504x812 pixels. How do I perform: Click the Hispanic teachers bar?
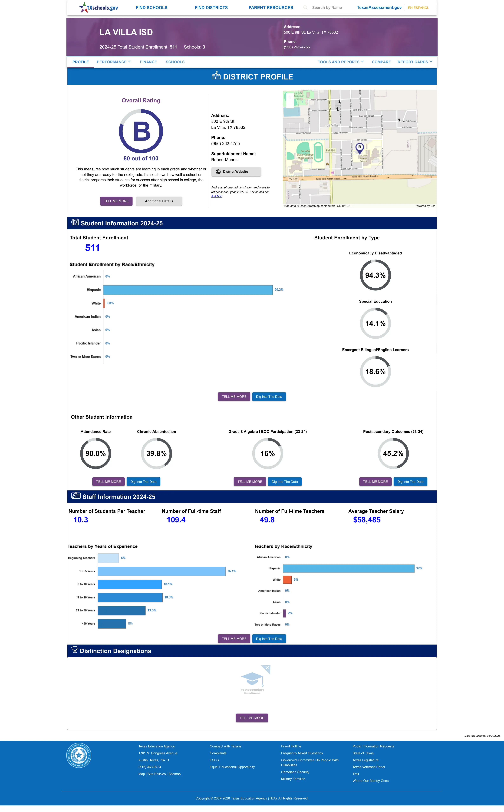(349, 569)
